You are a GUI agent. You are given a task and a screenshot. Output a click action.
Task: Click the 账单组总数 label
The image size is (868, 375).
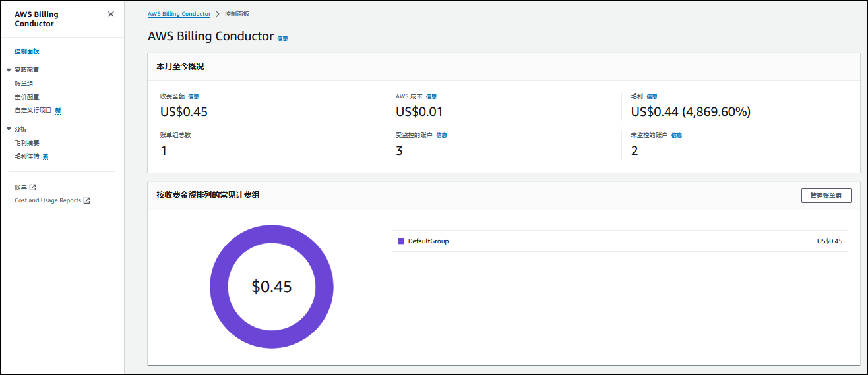coord(175,135)
